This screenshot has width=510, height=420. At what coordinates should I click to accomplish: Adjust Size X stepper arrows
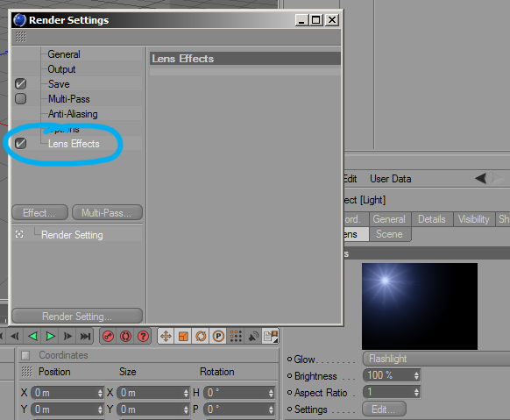186,393
